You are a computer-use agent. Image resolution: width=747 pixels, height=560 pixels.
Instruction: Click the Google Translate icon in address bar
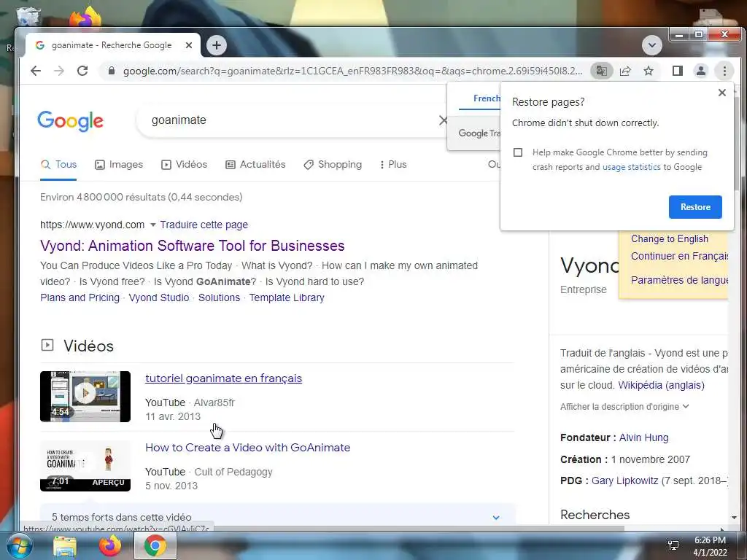[602, 71]
